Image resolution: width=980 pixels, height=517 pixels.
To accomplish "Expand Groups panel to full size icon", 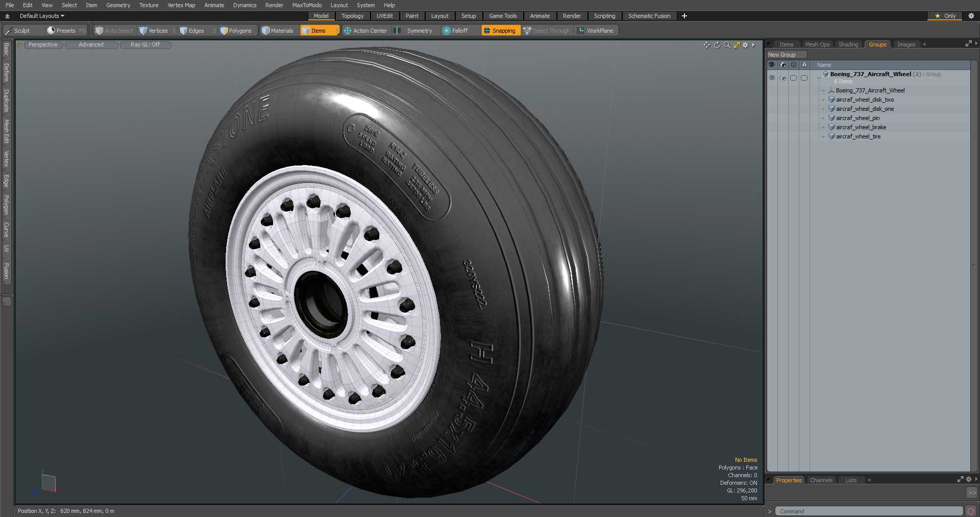I will coord(968,44).
